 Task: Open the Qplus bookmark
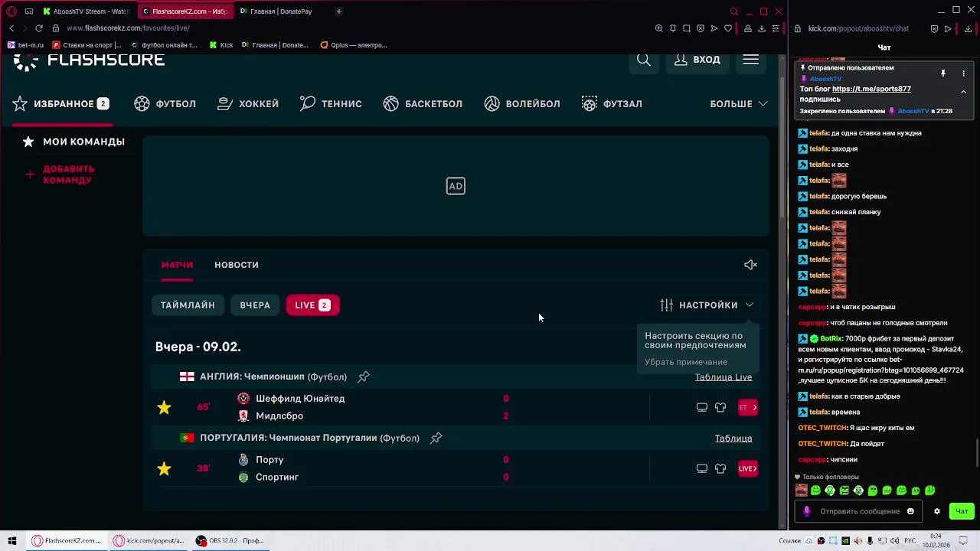coord(354,45)
